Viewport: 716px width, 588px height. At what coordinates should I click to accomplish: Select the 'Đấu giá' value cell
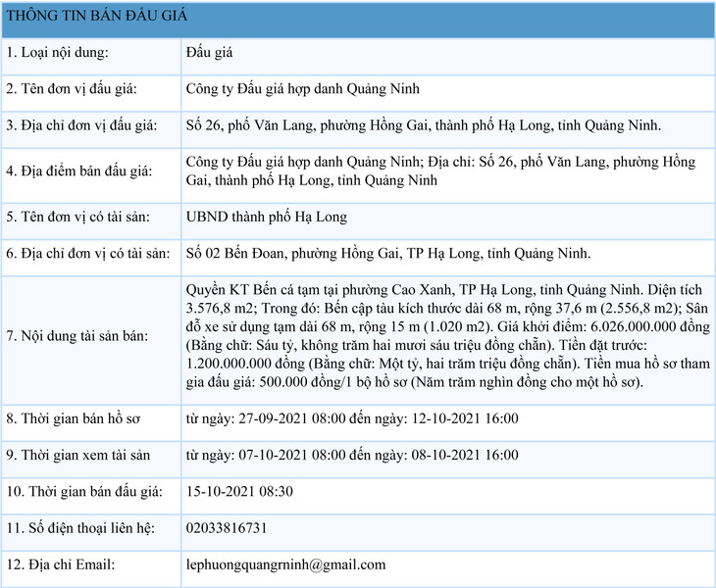pyautogui.click(x=208, y=53)
